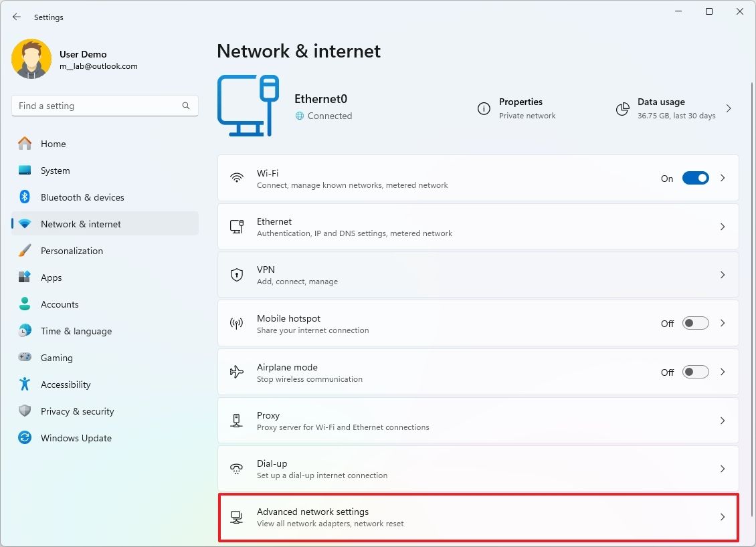Click the Find a setting search field
Viewport: 756px width, 547px height.
(x=104, y=105)
